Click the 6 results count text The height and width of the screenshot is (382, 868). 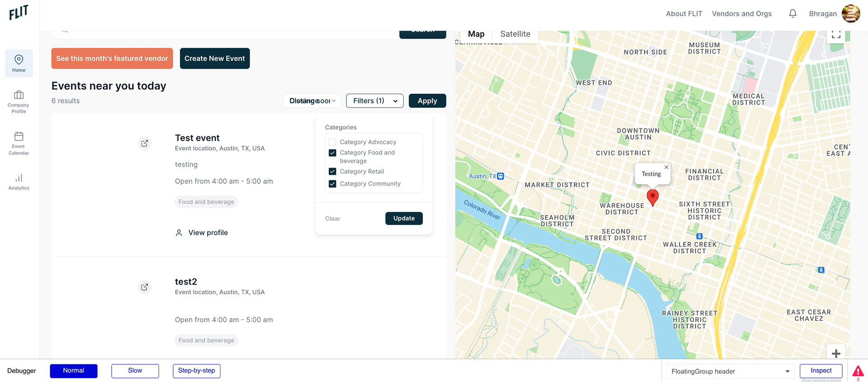[x=66, y=101]
